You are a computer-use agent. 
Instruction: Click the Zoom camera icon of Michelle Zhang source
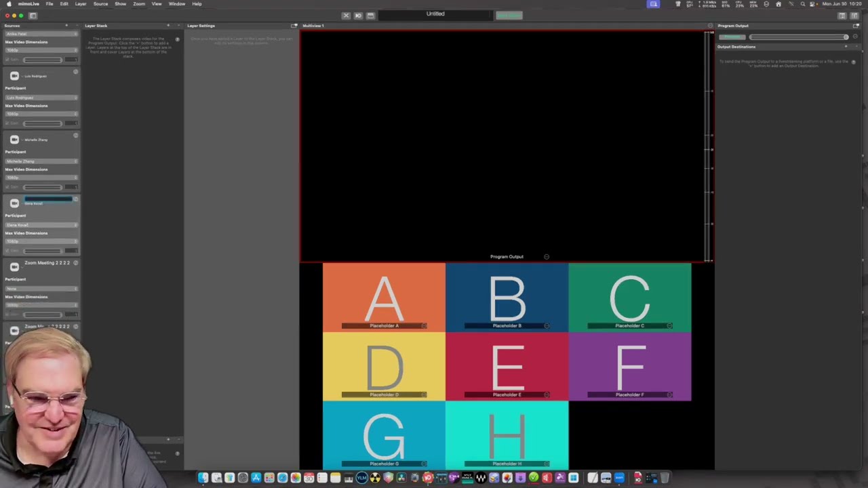(x=14, y=140)
